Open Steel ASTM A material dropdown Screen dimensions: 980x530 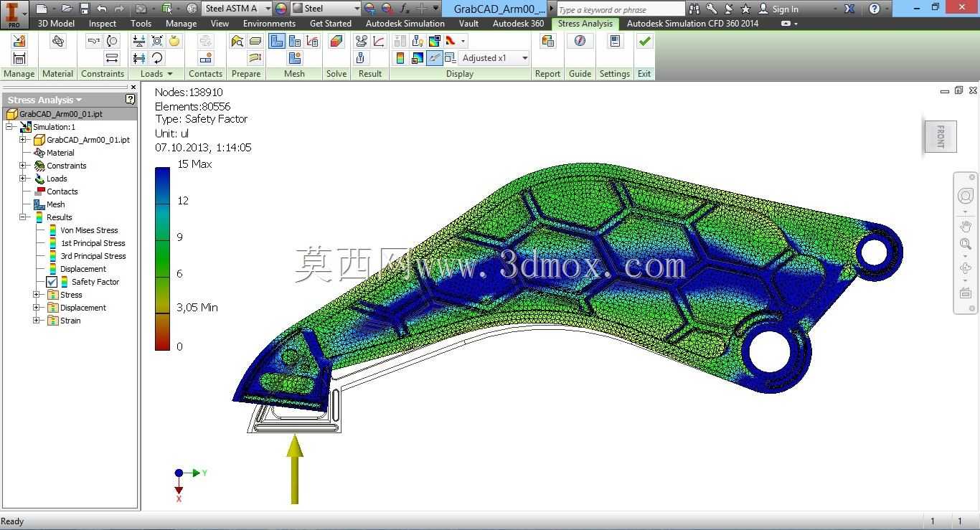point(268,9)
